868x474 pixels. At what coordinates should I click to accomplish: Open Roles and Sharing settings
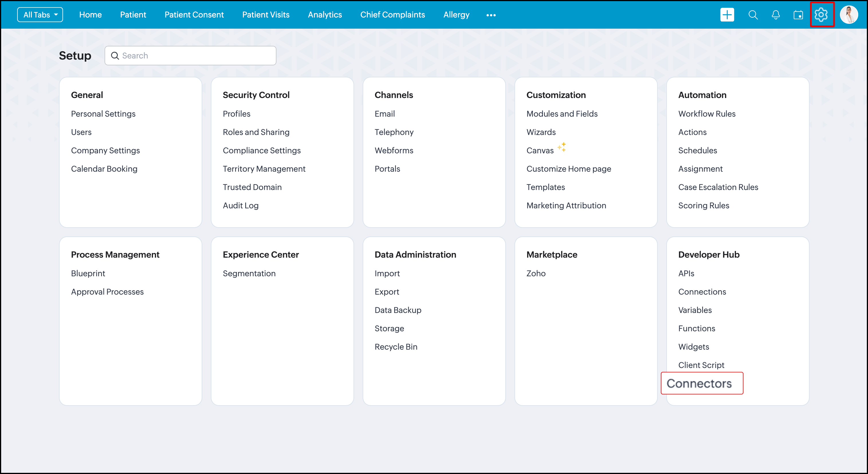[x=256, y=132]
